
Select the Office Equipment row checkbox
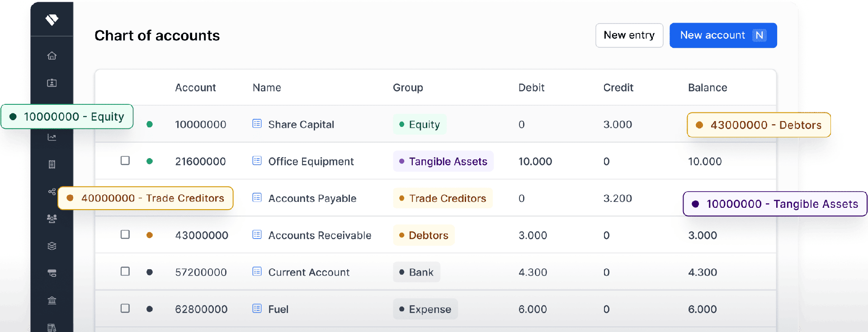pos(125,161)
